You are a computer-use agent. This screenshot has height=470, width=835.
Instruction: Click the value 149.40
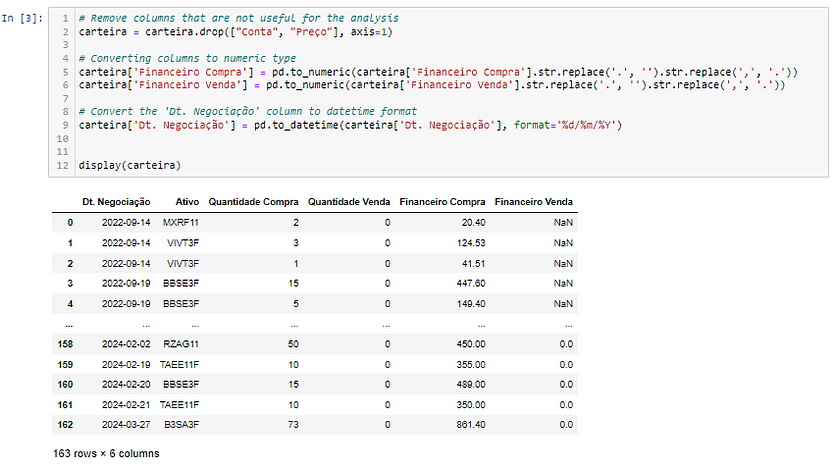471,303
